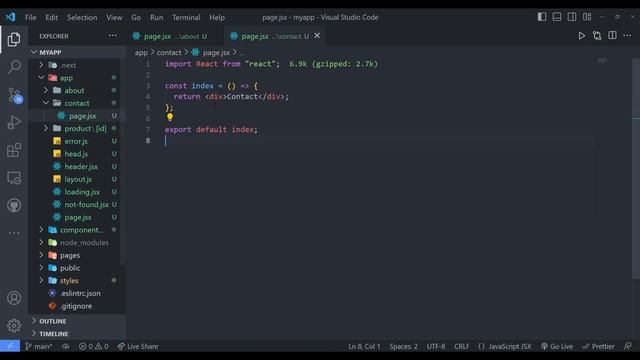Click the sync changes cloud icon in status bar
The image size is (640, 360).
coord(65,346)
